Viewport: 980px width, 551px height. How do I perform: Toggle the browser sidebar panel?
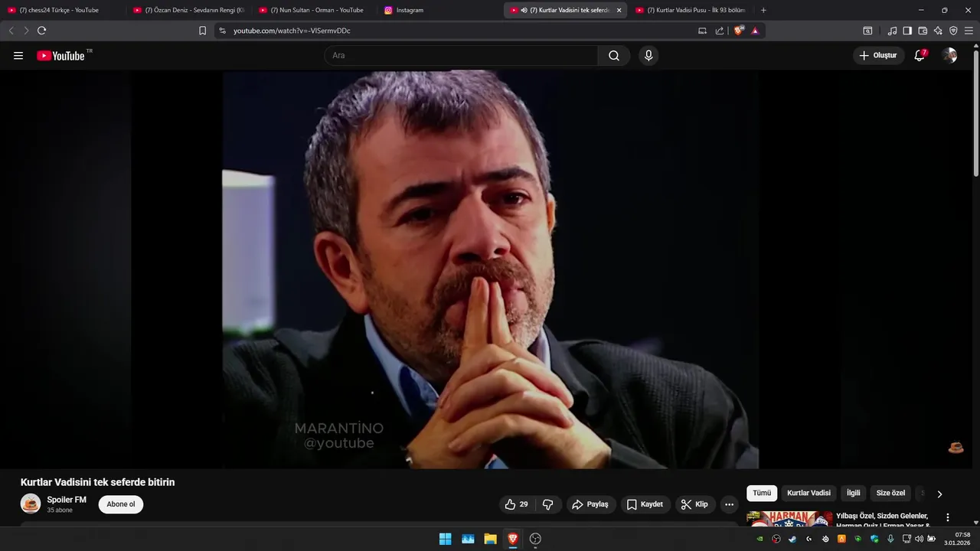tap(907, 31)
